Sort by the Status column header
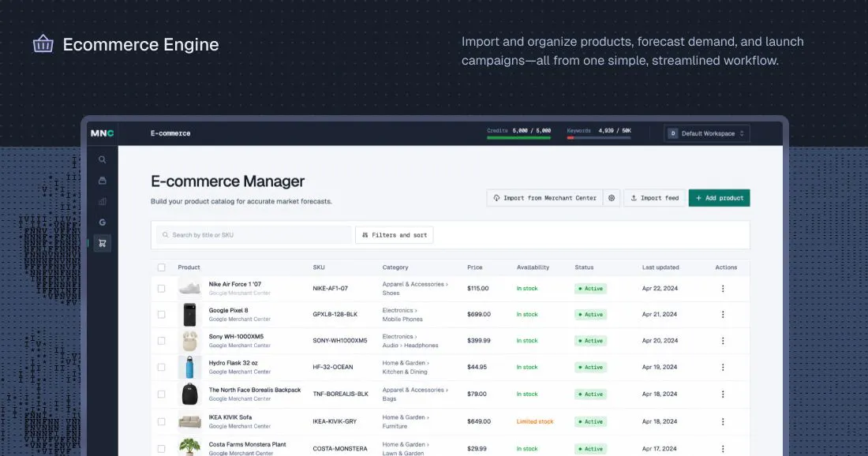Image resolution: width=868 pixels, height=456 pixels. pos(584,267)
